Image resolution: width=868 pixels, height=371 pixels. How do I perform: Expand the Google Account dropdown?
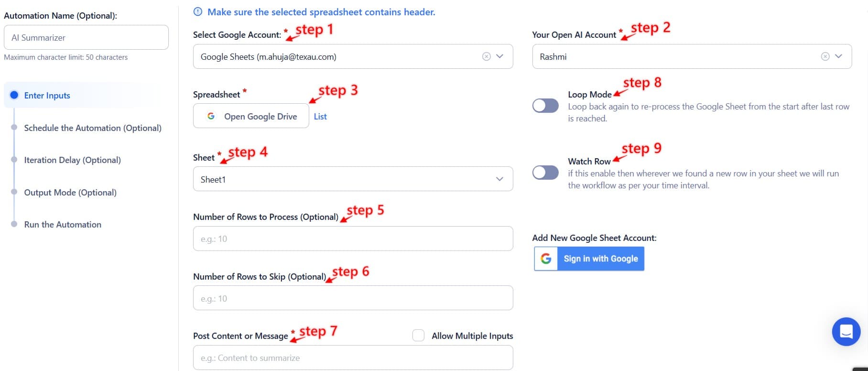coord(500,56)
